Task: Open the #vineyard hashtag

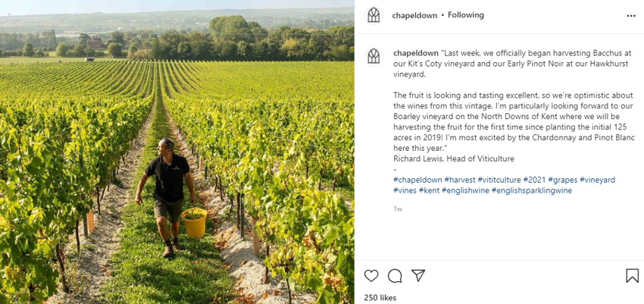Action: click(x=597, y=180)
